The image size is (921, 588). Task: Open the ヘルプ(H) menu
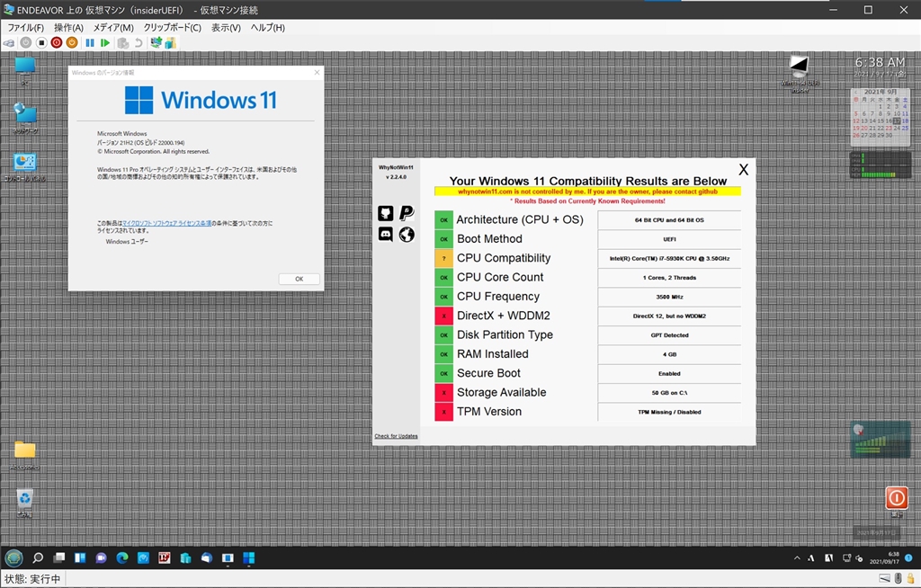click(268, 28)
